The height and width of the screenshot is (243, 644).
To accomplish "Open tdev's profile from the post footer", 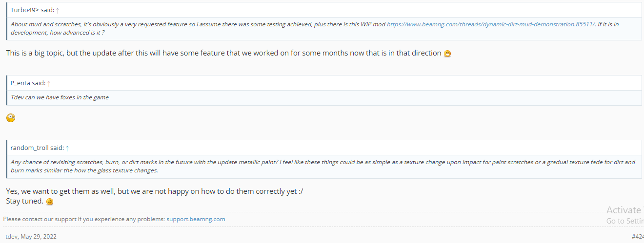I will coord(12,237).
